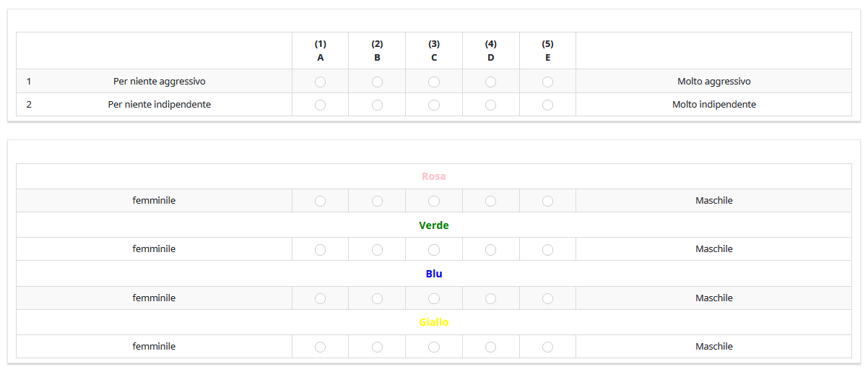The height and width of the screenshot is (372, 868).
Task: Select option B for the indipendente row
Action: pos(377,105)
